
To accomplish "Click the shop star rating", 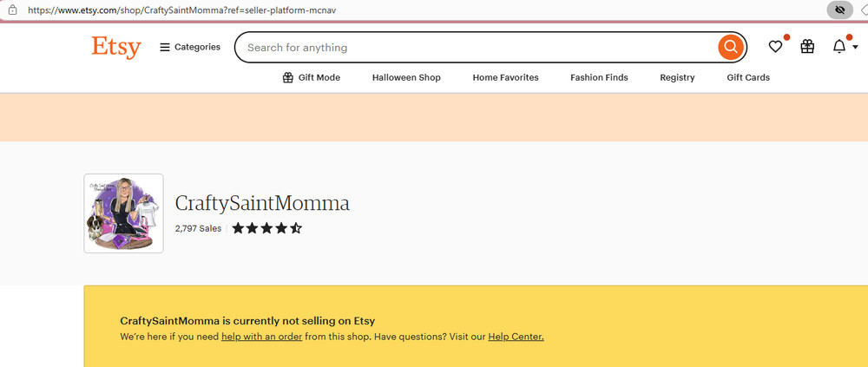I will (266, 228).
